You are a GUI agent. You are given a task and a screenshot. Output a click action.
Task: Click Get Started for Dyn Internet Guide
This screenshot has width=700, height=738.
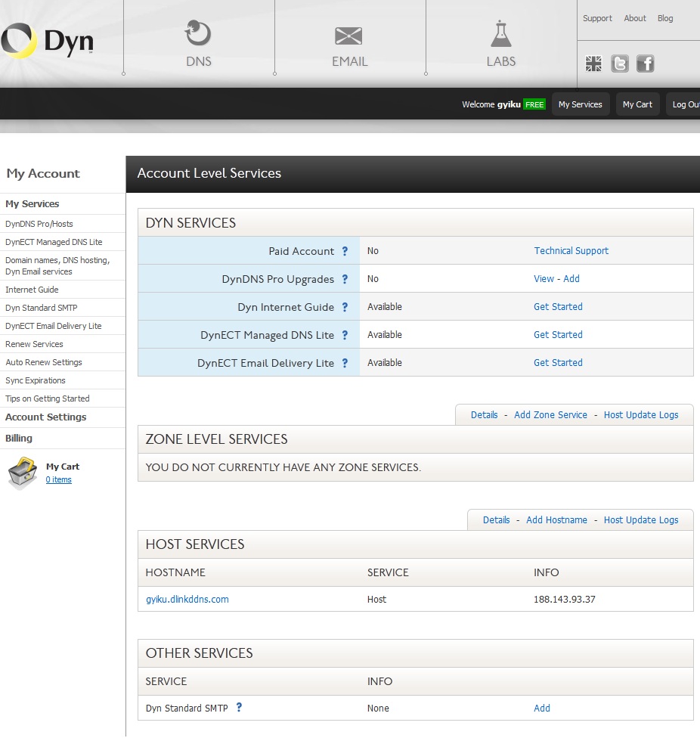tap(558, 307)
